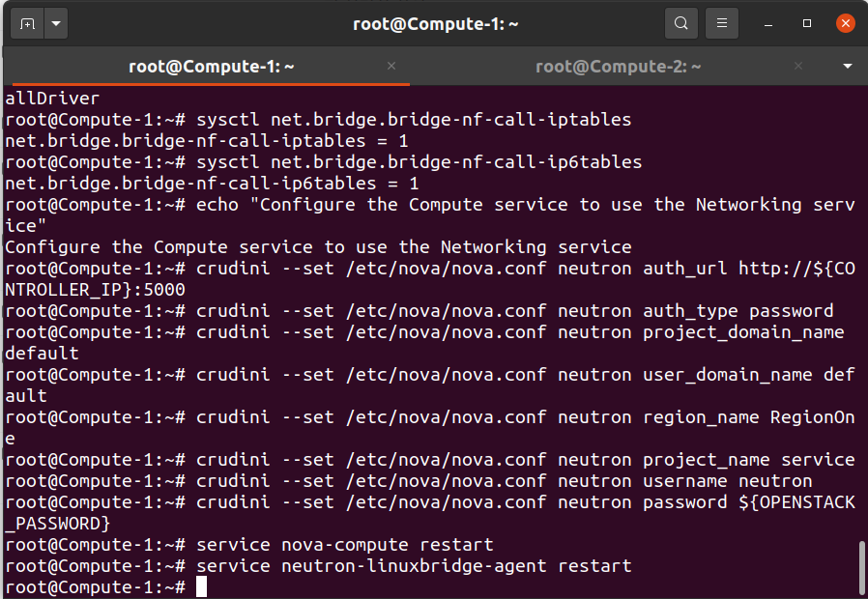Click the bridge-nf-call-ip6tables = 1 output line

coord(212,184)
